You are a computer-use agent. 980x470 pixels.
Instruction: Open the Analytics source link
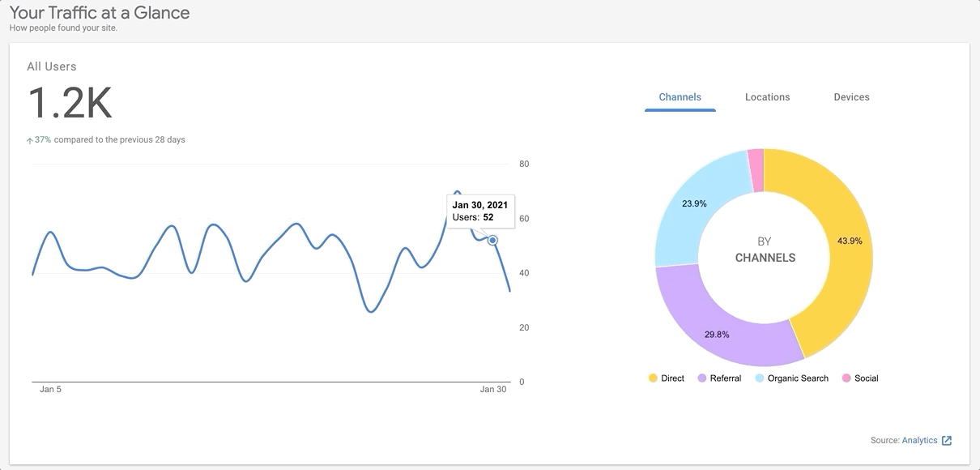click(919, 441)
